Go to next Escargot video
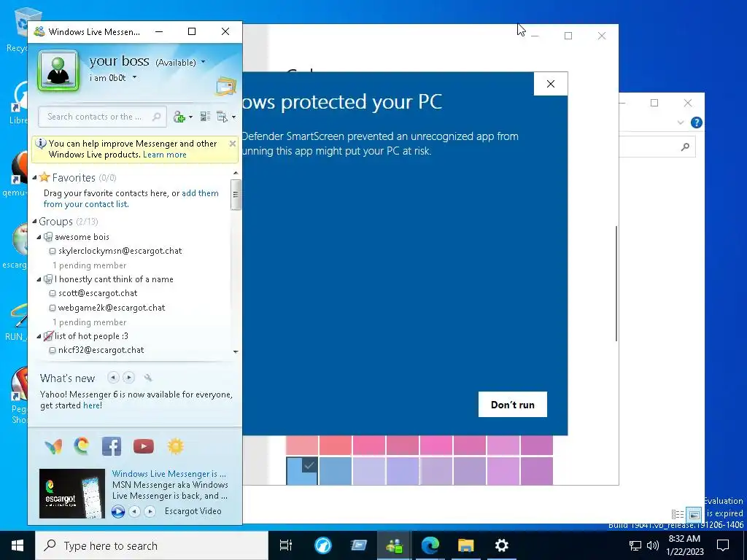The height and width of the screenshot is (560, 747). [150, 511]
